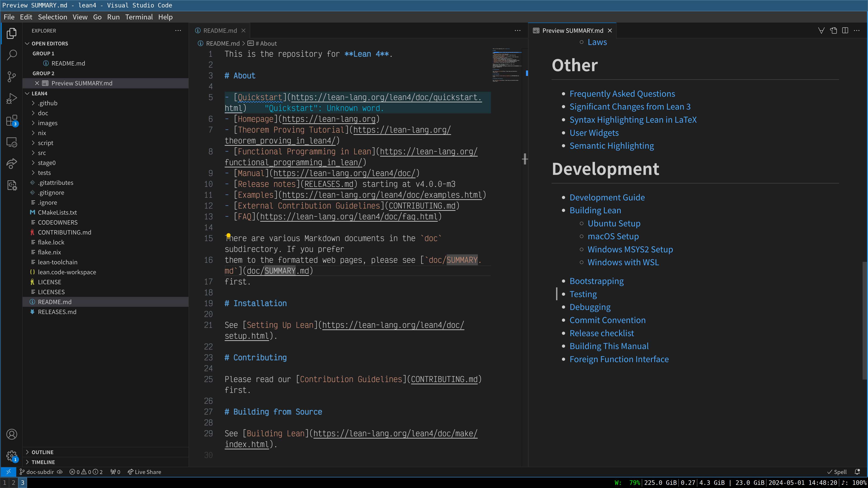Screen dimensions: 868x488
Task: Toggle the Spell checker status item
Action: [837, 472]
